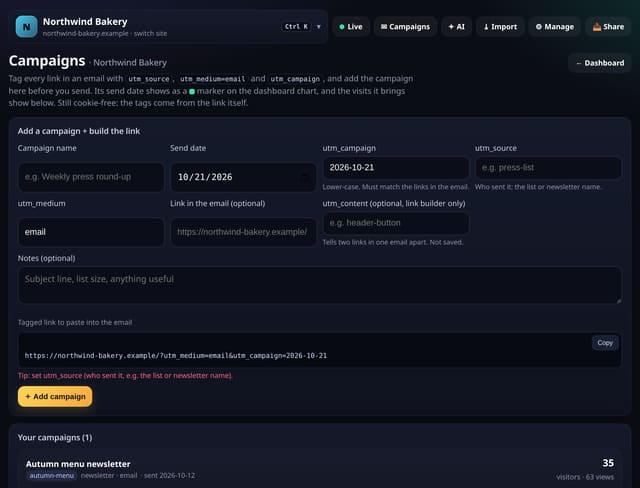Copy the tagged link
The image size is (640, 488).
tap(605, 343)
